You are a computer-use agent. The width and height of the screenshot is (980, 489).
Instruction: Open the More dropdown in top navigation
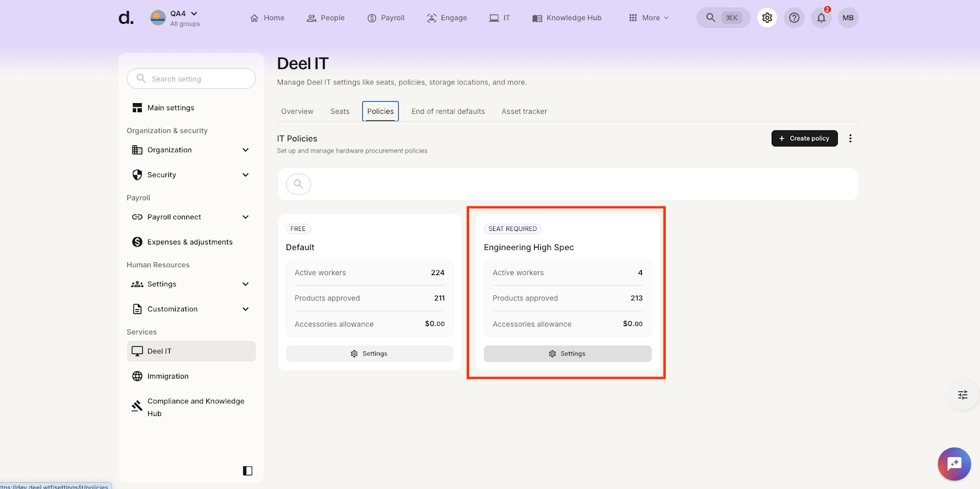click(649, 18)
